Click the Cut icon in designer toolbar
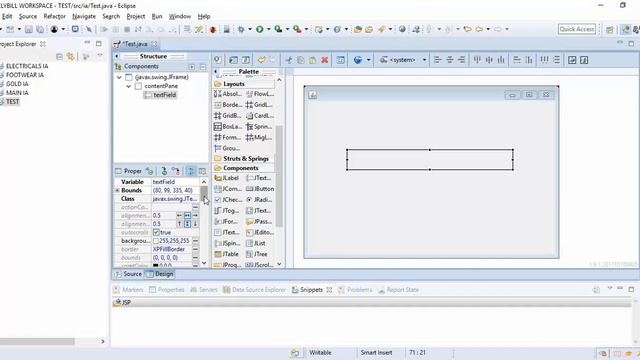Viewport: 640px width, 360px height. click(289, 60)
